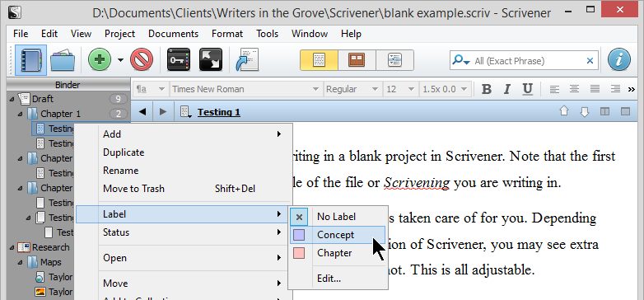Align text left
The width and height of the screenshot is (644, 300).
554,89
